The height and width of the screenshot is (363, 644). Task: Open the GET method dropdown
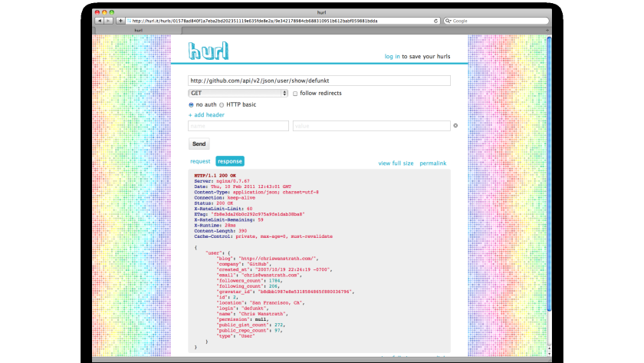click(238, 94)
